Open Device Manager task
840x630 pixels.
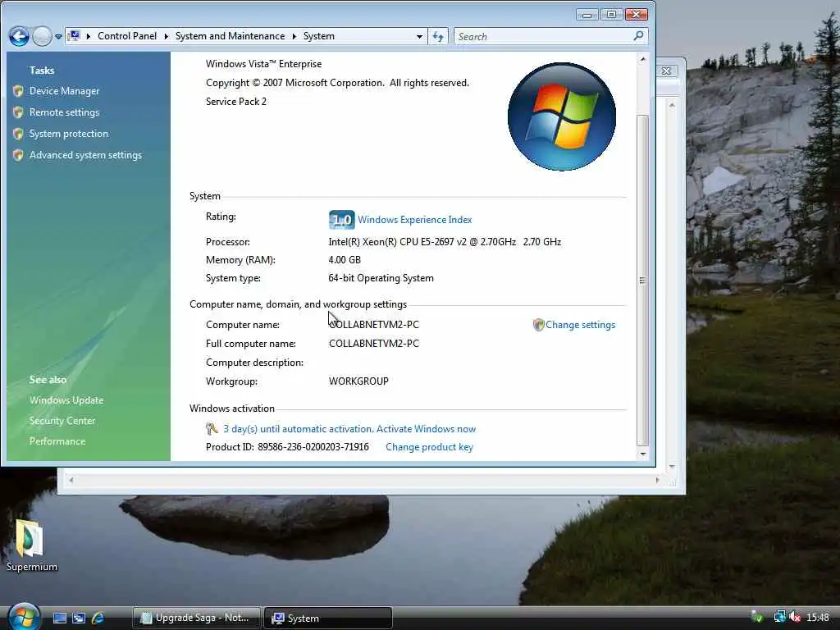64,91
